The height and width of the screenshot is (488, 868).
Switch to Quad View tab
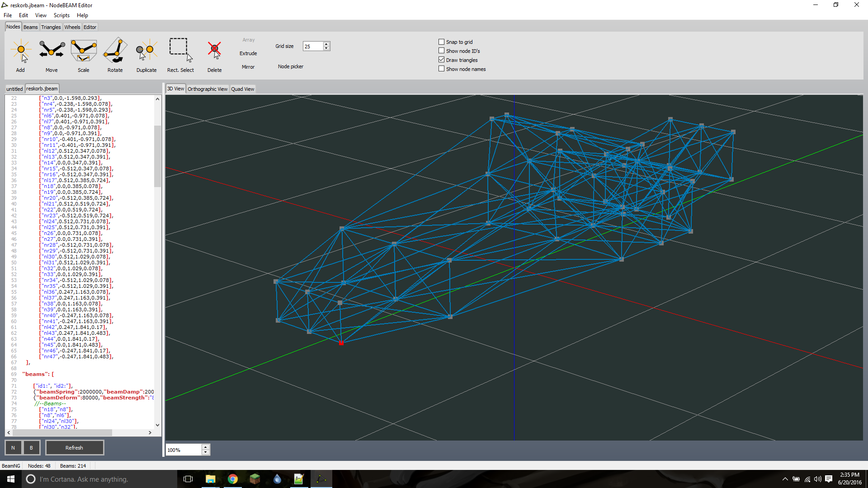pos(243,89)
